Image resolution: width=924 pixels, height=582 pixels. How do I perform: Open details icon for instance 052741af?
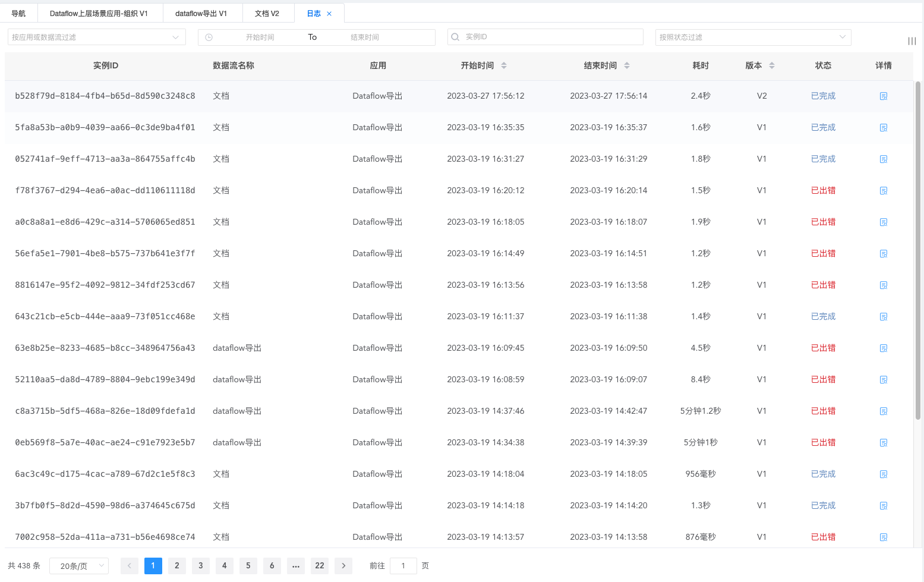click(884, 159)
